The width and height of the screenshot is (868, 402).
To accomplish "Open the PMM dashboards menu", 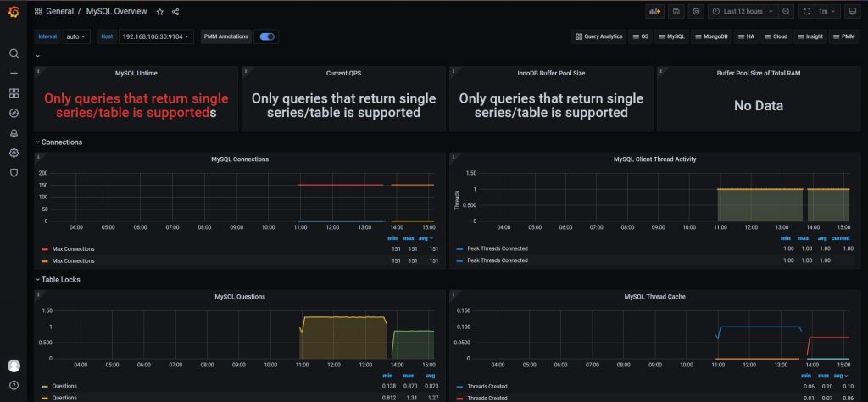I will (x=844, y=36).
